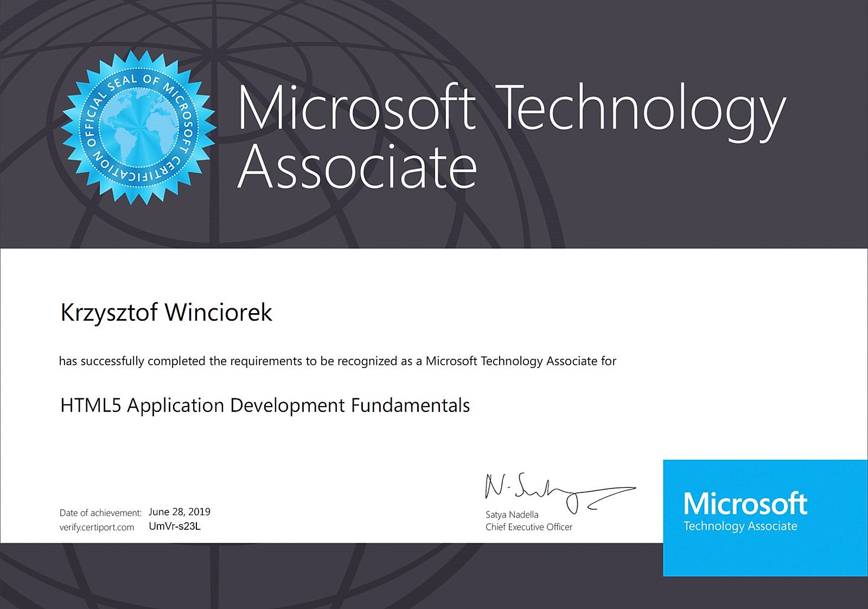This screenshot has width=868, height=609.
Task: Click the Chief Executive Officer title text
Action: click(529, 527)
